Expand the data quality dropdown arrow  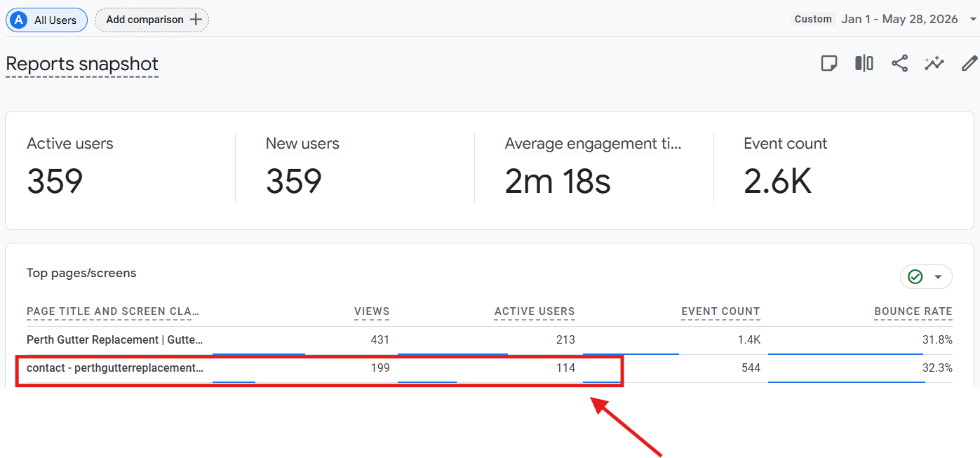tap(938, 277)
